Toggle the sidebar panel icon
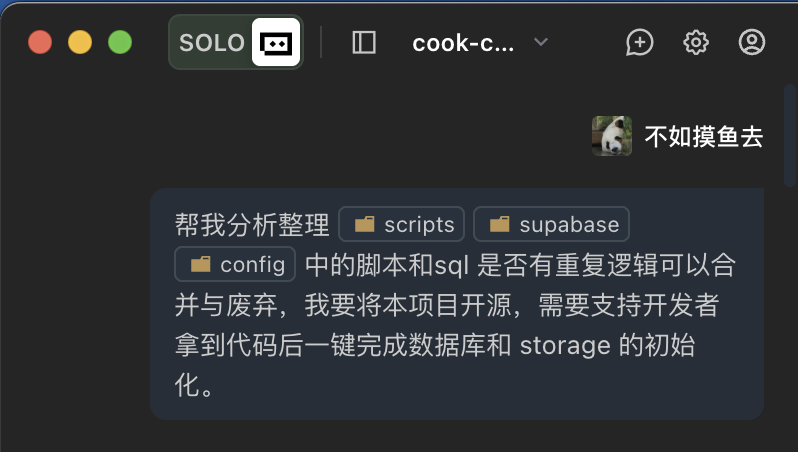This screenshot has height=452, width=798. (364, 42)
